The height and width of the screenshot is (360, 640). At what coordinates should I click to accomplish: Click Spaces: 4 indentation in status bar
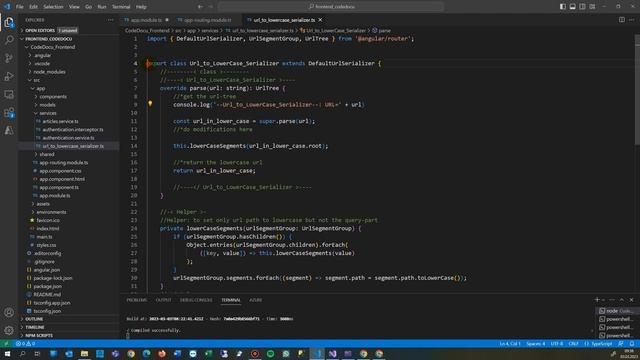pos(536,344)
